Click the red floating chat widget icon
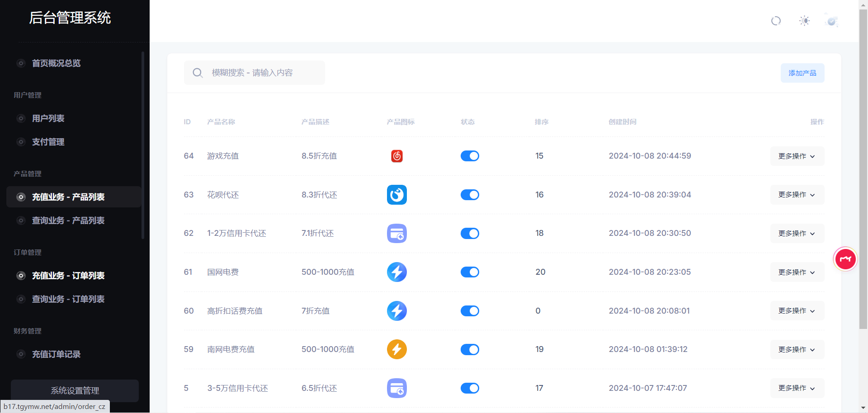This screenshot has height=413, width=868. pos(845,259)
